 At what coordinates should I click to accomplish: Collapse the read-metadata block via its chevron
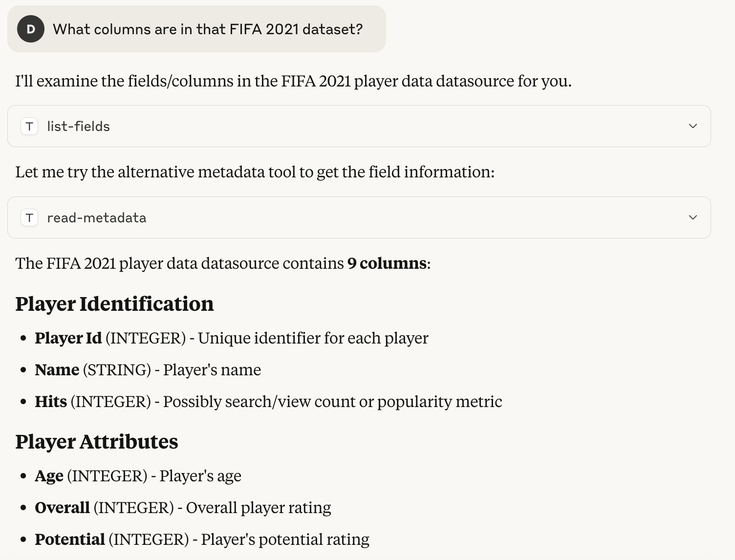tap(692, 217)
